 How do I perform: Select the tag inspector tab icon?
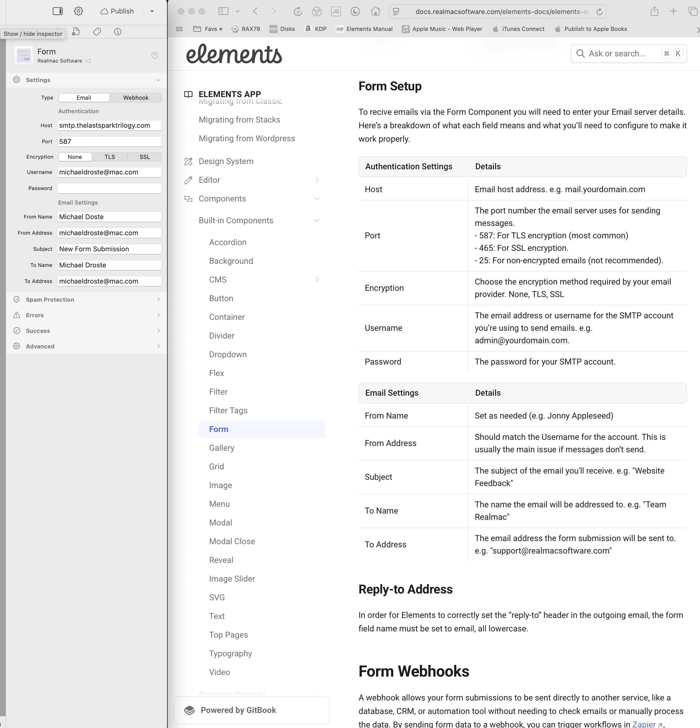tap(97, 32)
